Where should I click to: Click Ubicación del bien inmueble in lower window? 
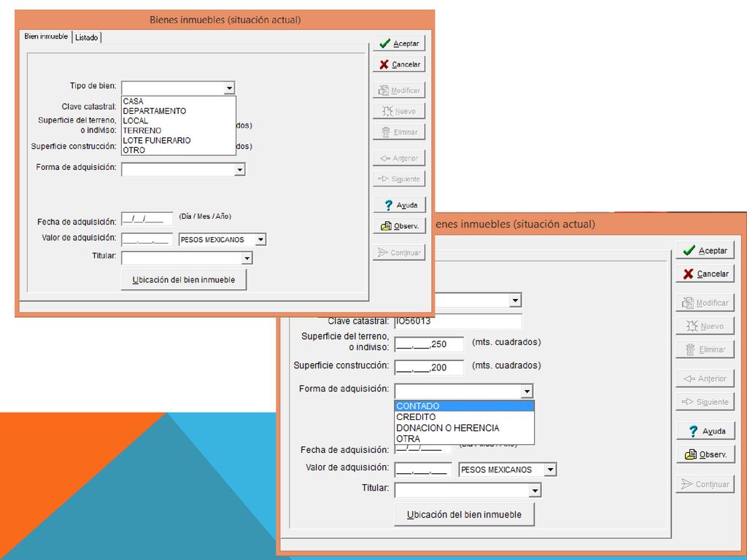coord(465,515)
